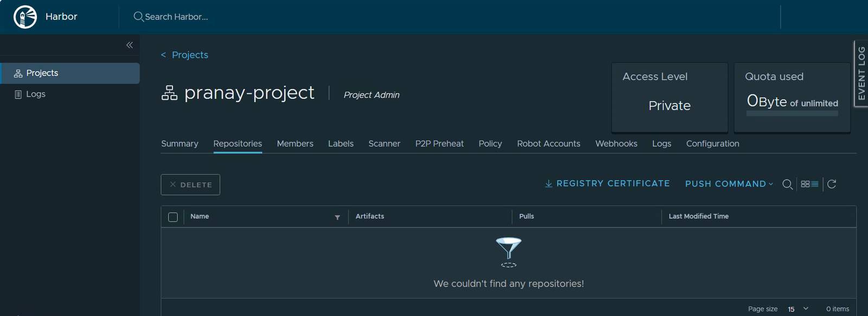
Task: Click the back arrow before Projects breadcrumb
Action: pyautogui.click(x=163, y=55)
